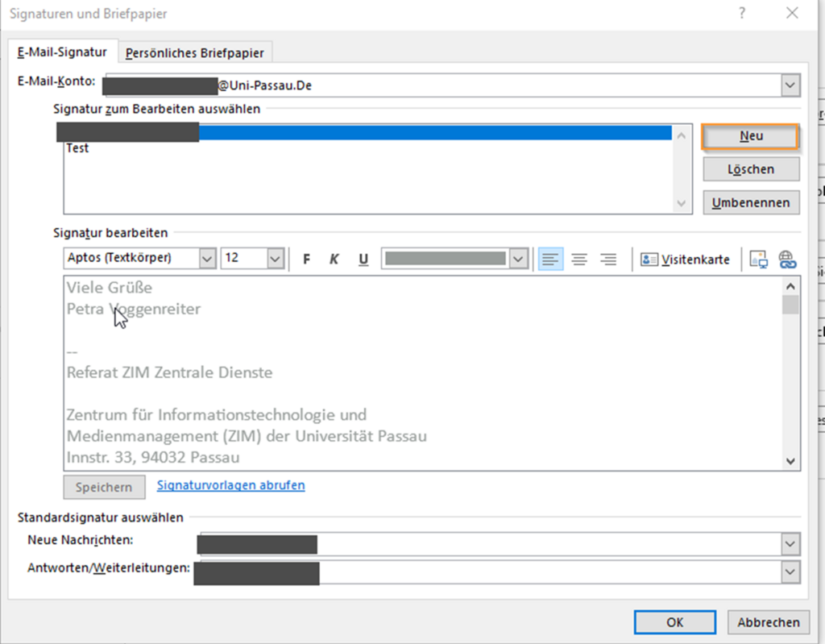The height and width of the screenshot is (644, 825).
Task: Toggle underline formatting with U button
Action: [363, 259]
